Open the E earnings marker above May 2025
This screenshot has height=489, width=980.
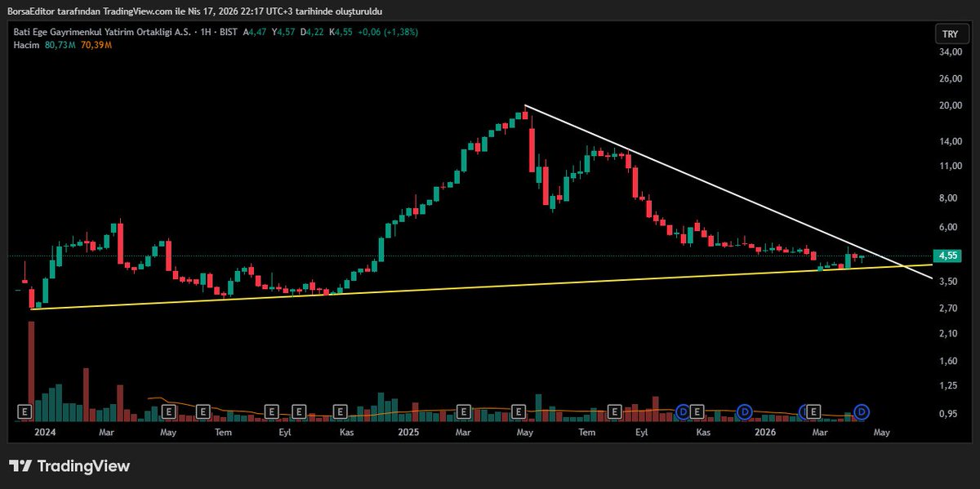coord(518,411)
